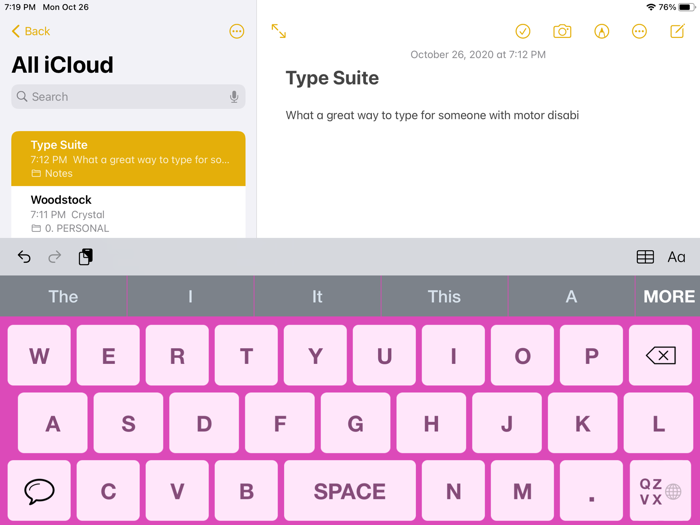Choose the suggestion 'A'
This screenshot has width=700, height=525.
click(x=571, y=296)
